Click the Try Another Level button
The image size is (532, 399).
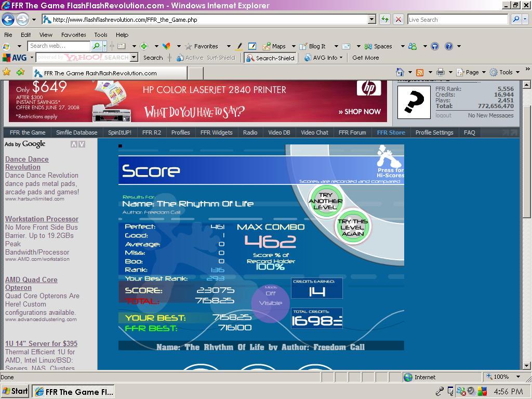(x=325, y=201)
